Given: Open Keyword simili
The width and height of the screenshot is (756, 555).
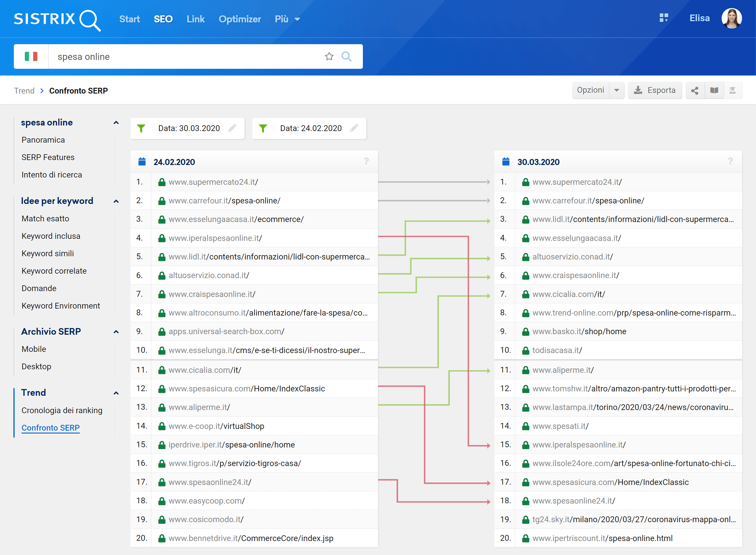Looking at the screenshot, I should pyautogui.click(x=48, y=254).
